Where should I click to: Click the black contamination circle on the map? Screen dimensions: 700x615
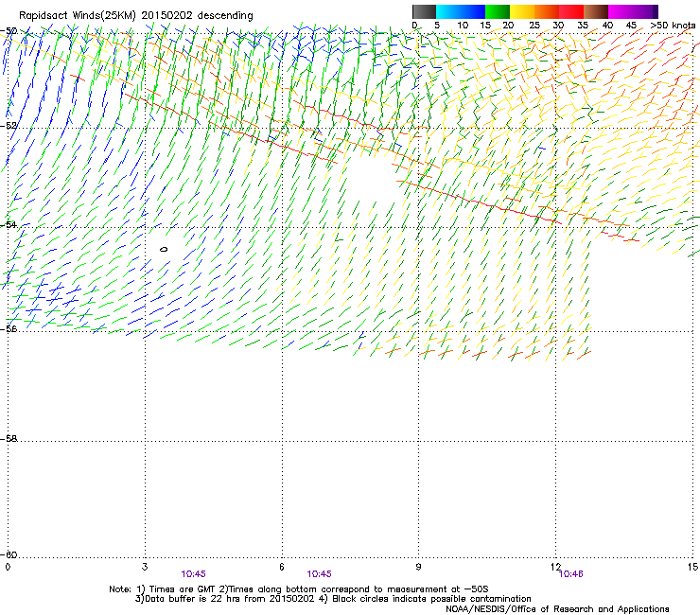pyautogui.click(x=164, y=249)
